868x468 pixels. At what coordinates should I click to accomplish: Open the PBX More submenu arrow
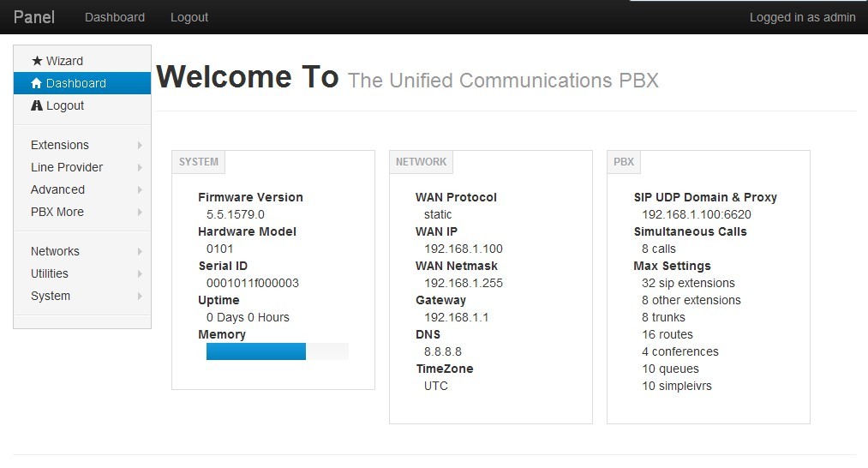[x=140, y=212]
